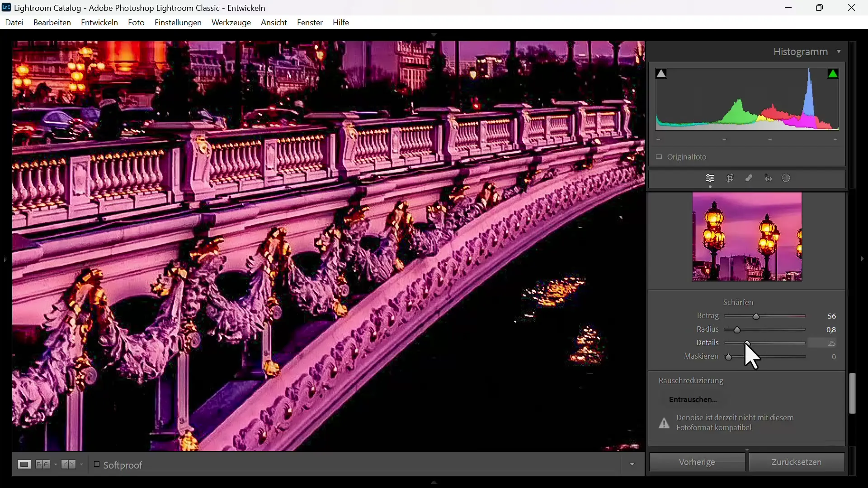Expand the Rauschreduzierung section expander

tap(692, 380)
